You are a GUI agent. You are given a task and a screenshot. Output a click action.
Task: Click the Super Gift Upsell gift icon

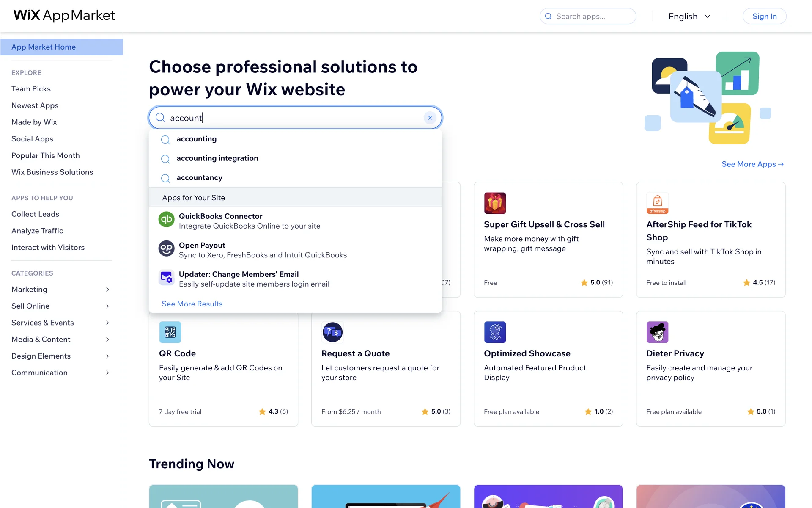495,203
